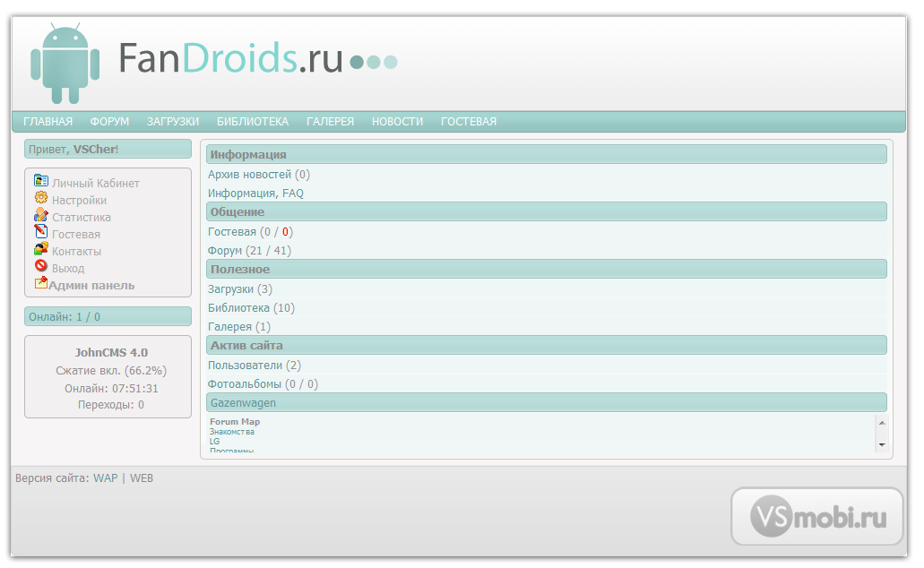Click the Админ панель icon

click(40, 282)
